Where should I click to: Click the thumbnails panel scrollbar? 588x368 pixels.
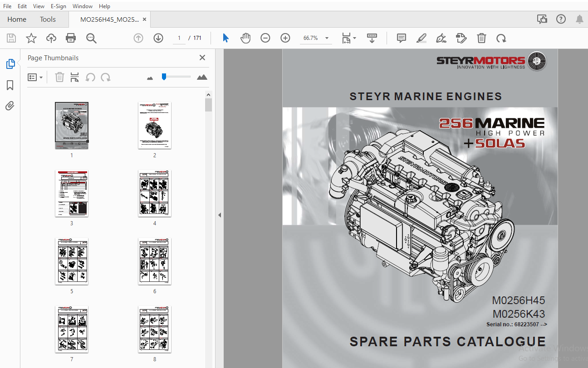point(208,105)
